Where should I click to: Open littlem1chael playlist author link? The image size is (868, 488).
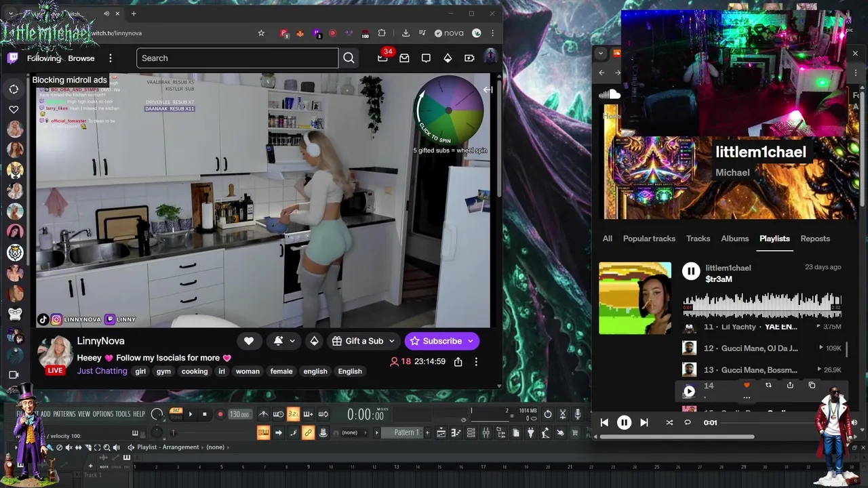728,268
